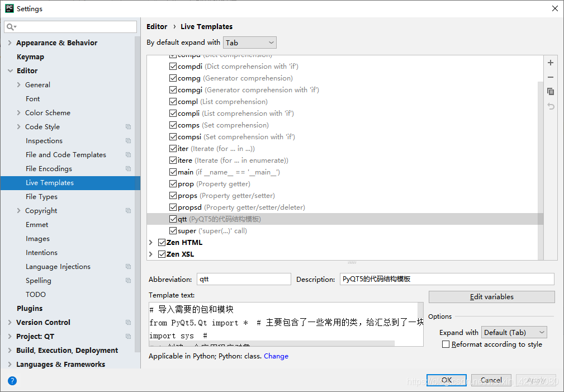
Task: Click the Edit variables button
Action: click(x=492, y=296)
